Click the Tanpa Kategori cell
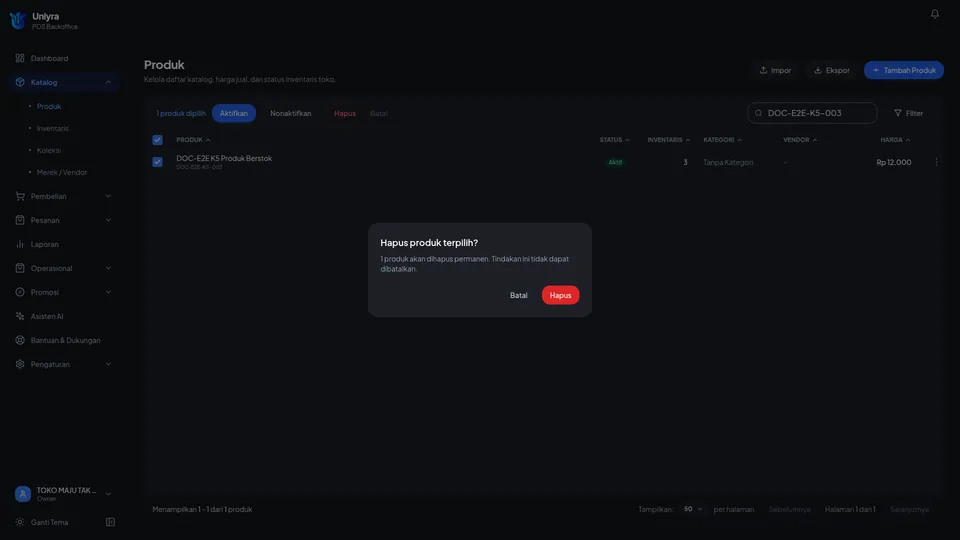 pos(728,162)
